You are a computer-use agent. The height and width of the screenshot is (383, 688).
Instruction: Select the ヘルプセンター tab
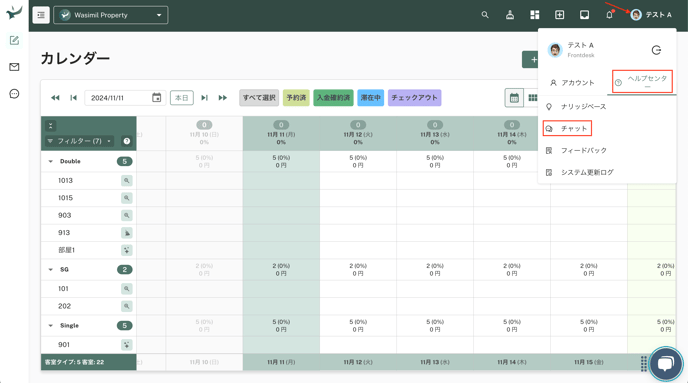[x=642, y=82]
